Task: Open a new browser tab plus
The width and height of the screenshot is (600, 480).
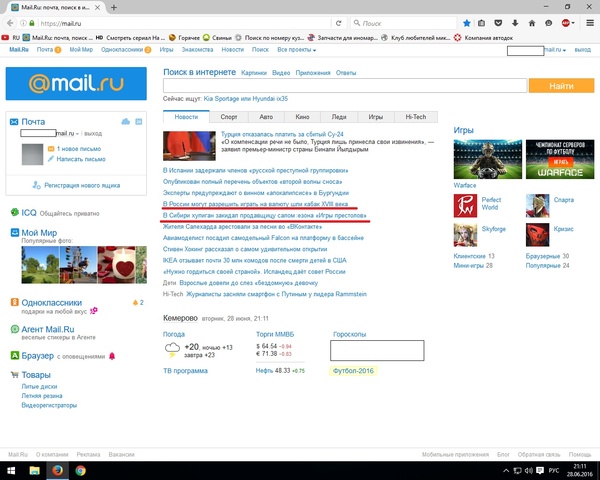Action: click(x=114, y=7)
